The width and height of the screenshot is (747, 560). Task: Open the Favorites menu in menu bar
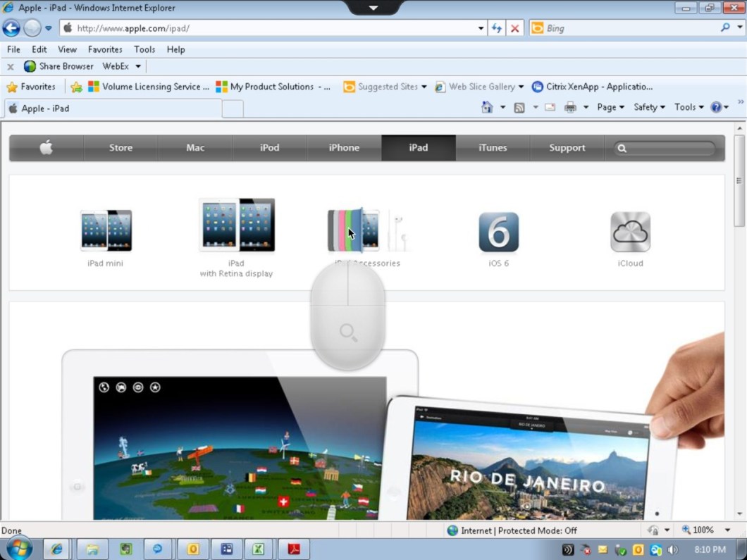point(105,49)
